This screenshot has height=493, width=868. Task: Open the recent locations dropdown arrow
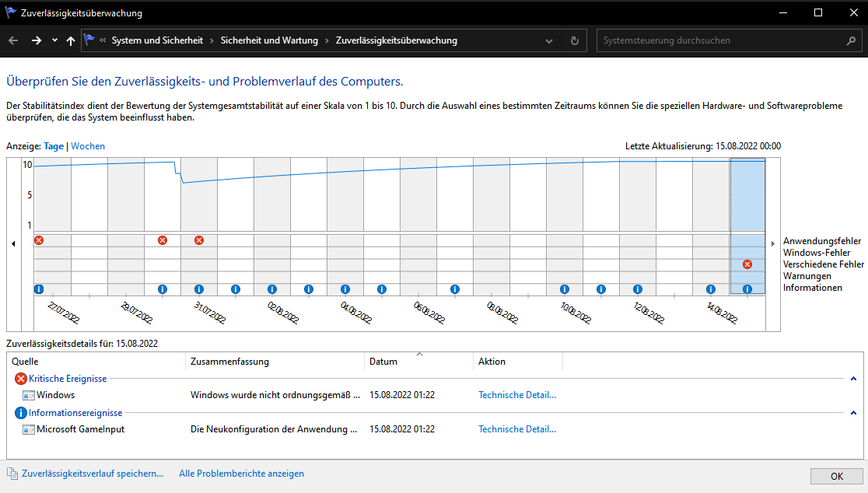(x=54, y=40)
